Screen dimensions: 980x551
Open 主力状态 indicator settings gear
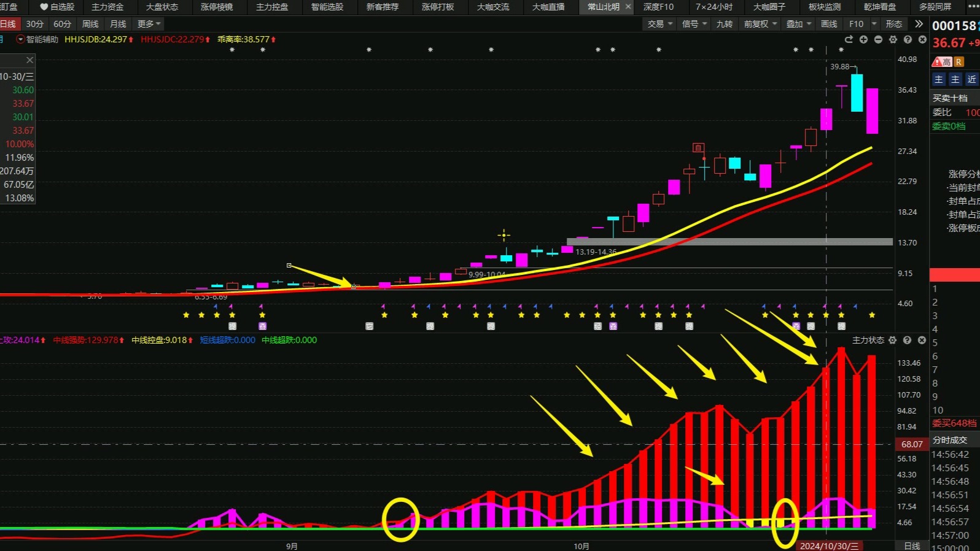[892, 340]
